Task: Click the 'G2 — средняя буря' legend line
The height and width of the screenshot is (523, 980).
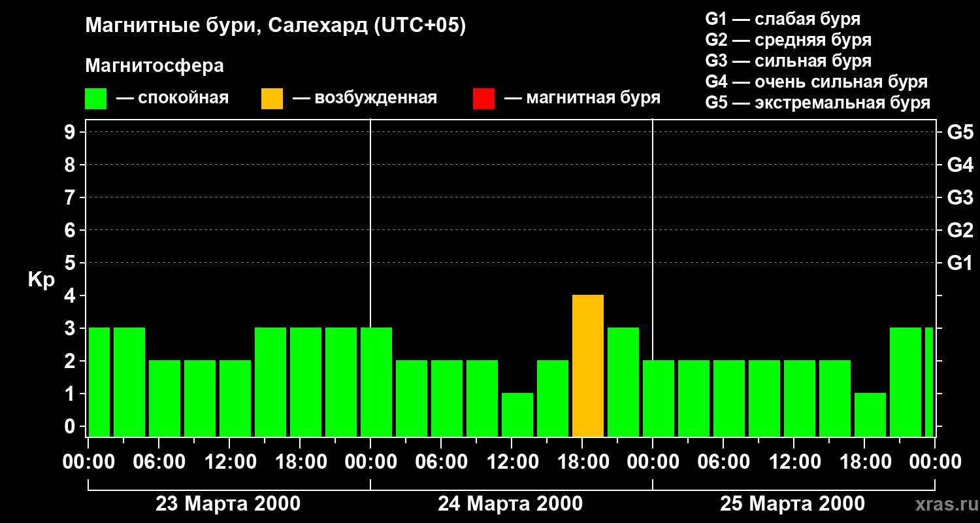Action: point(789,40)
